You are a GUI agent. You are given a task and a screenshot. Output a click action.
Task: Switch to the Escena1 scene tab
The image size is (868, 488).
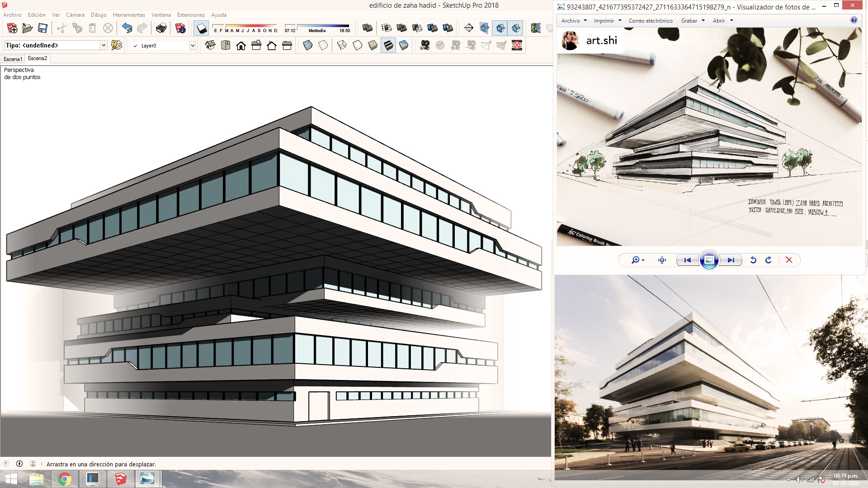tap(12, 58)
